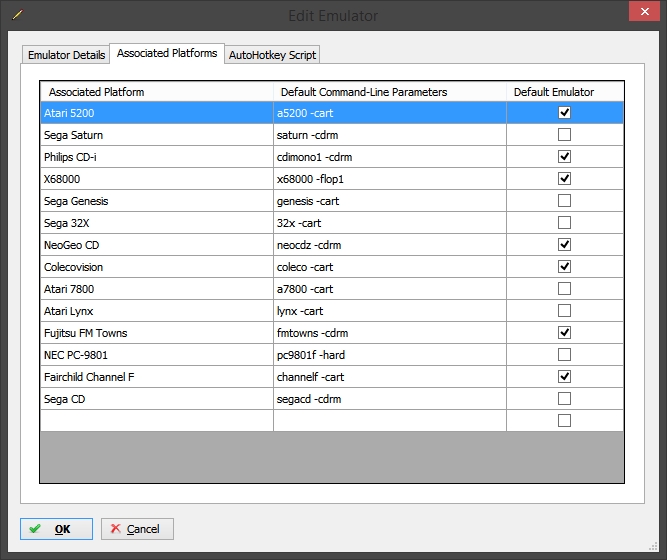Image resolution: width=667 pixels, height=560 pixels.
Task: Select the Atari Lynx platform cell
Action: tap(157, 311)
